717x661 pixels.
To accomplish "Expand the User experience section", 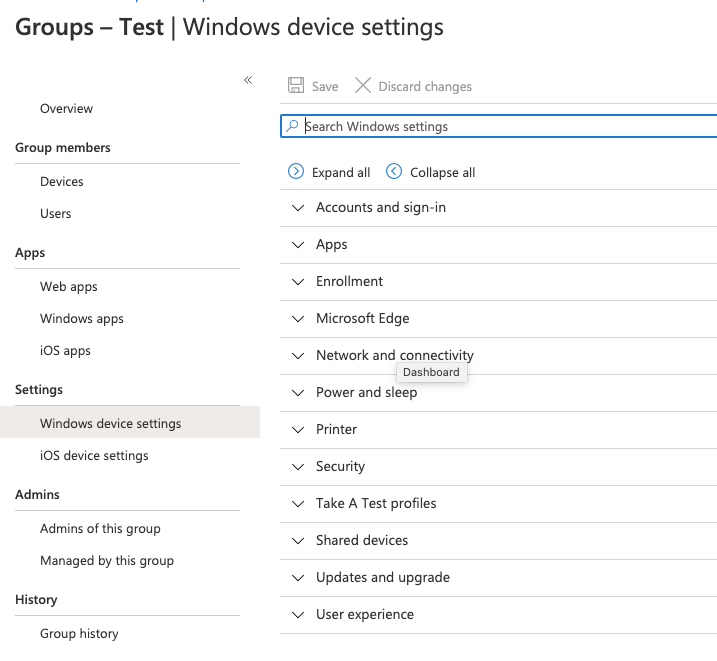I will (364, 614).
